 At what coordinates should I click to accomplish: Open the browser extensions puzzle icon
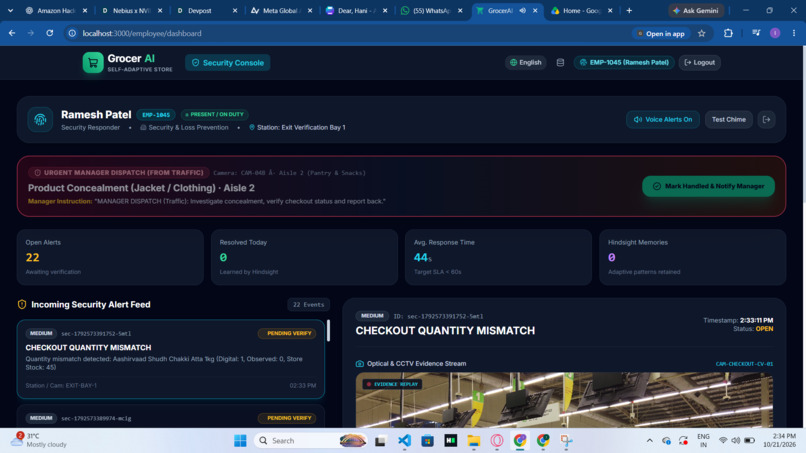point(728,33)
